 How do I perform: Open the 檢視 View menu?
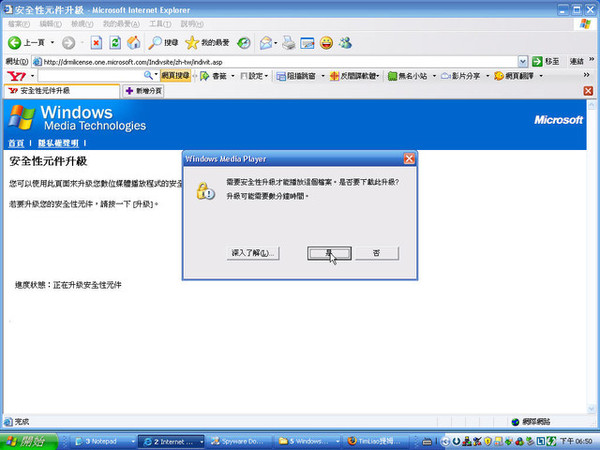coord(82,24)
